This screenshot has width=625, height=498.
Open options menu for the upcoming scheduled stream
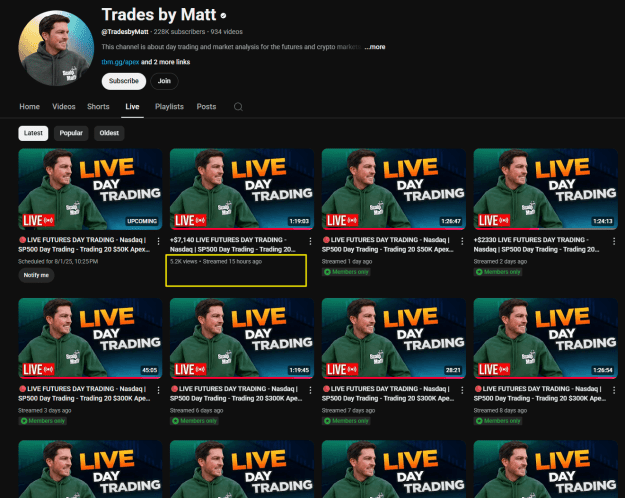tap(158, 241)
